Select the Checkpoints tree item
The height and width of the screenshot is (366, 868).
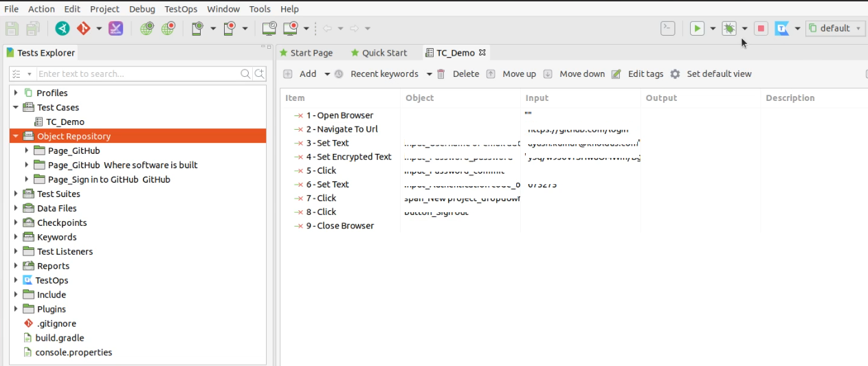click(55, 222)
